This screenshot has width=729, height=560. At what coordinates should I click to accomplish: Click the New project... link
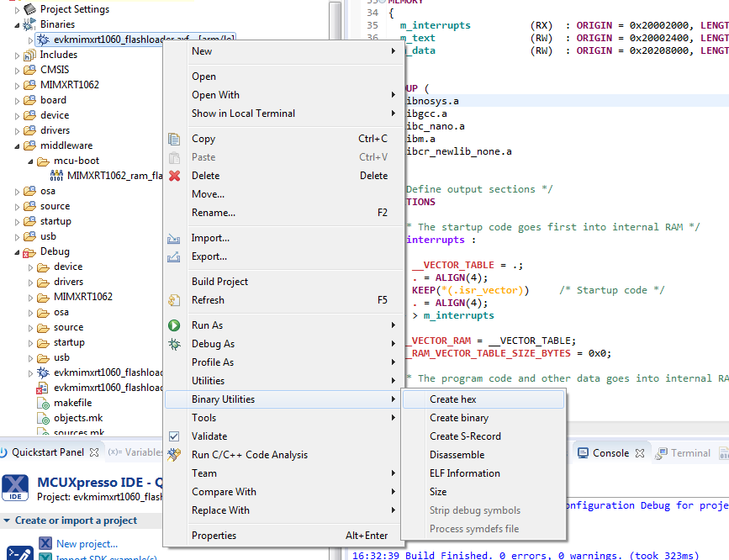point(87,544)
